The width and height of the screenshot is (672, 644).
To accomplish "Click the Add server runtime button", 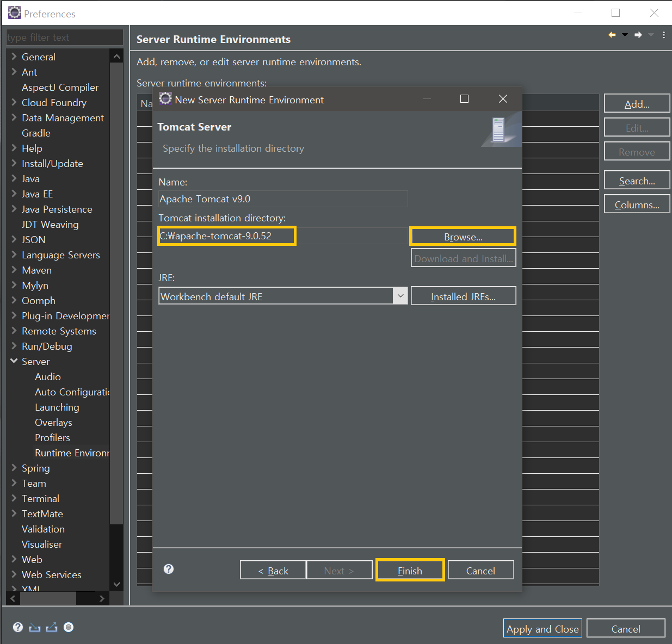I will click(637, 103).
